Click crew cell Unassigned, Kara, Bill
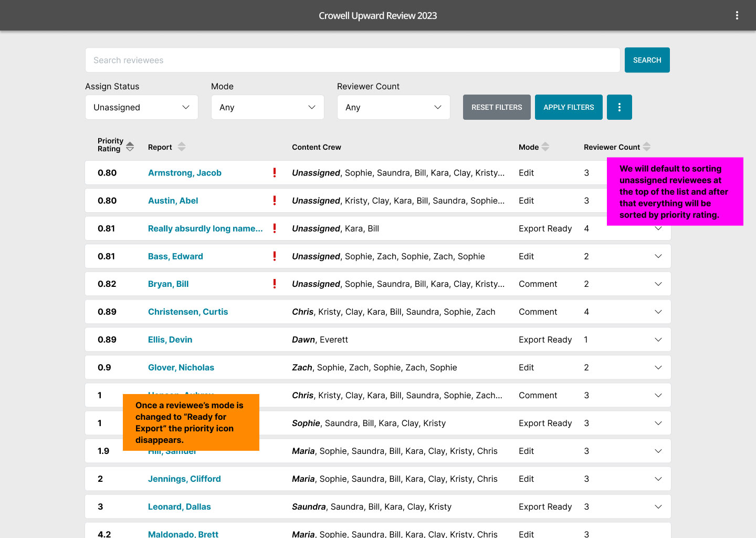 point(335,229)
